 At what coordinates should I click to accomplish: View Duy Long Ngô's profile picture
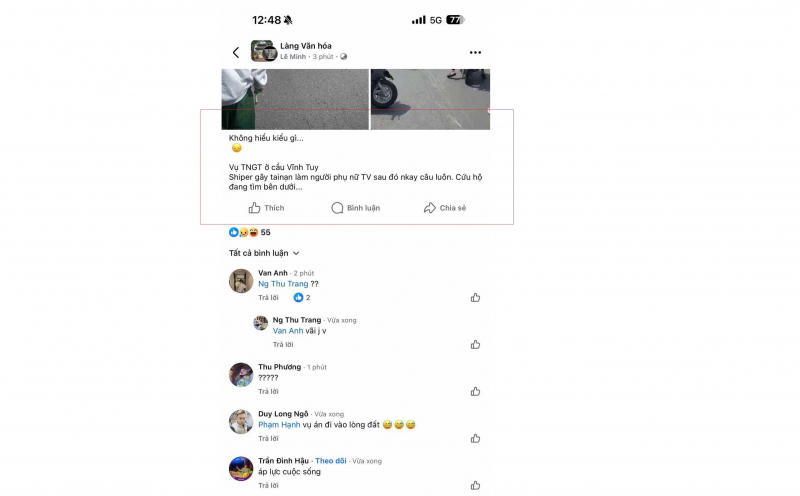(241, 421)
